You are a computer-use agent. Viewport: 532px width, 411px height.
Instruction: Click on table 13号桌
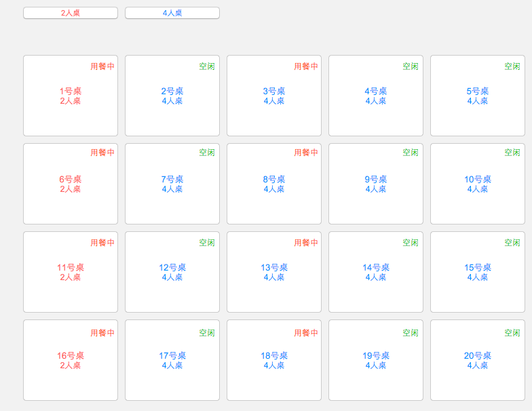[x=274, y=272]
